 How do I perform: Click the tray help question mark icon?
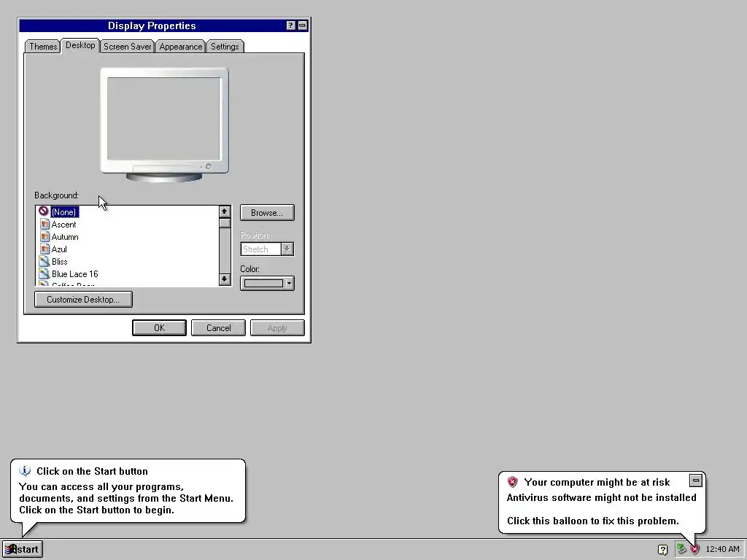(x=662, y=550)
